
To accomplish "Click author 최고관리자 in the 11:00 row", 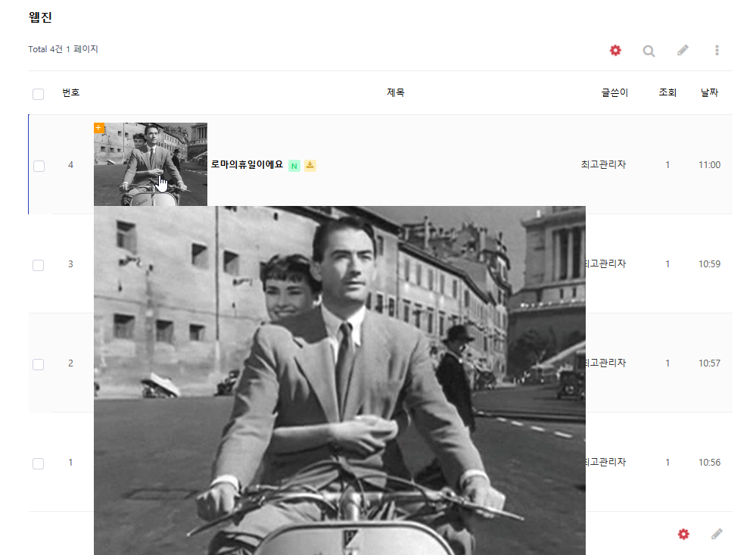I will (x=603, y=164).
